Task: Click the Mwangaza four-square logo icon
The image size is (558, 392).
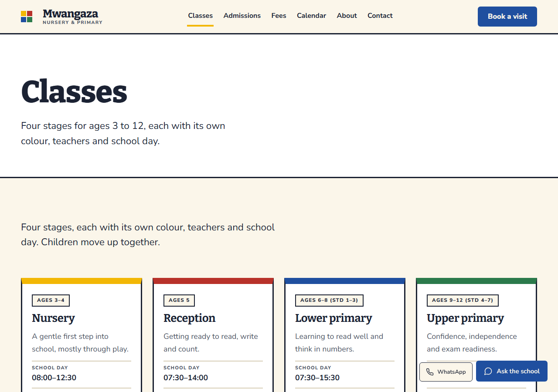Action: [x=27, y=17]
